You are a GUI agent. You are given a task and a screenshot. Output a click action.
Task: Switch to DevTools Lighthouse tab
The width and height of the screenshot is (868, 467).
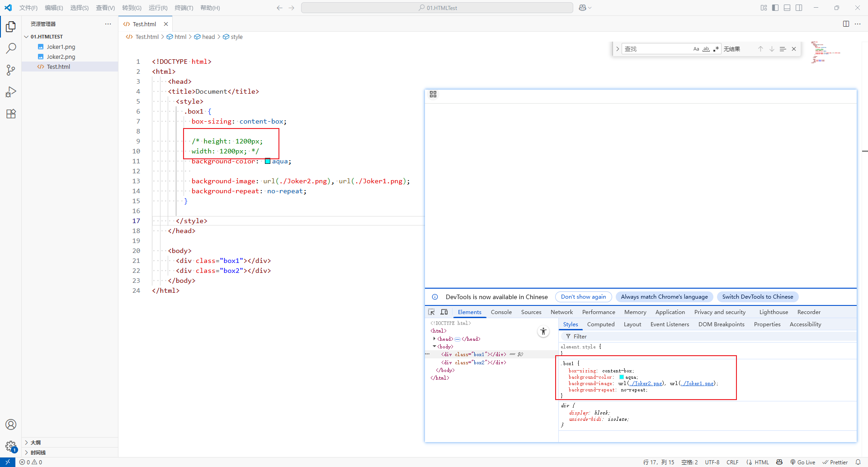click(x=774, y=312)
